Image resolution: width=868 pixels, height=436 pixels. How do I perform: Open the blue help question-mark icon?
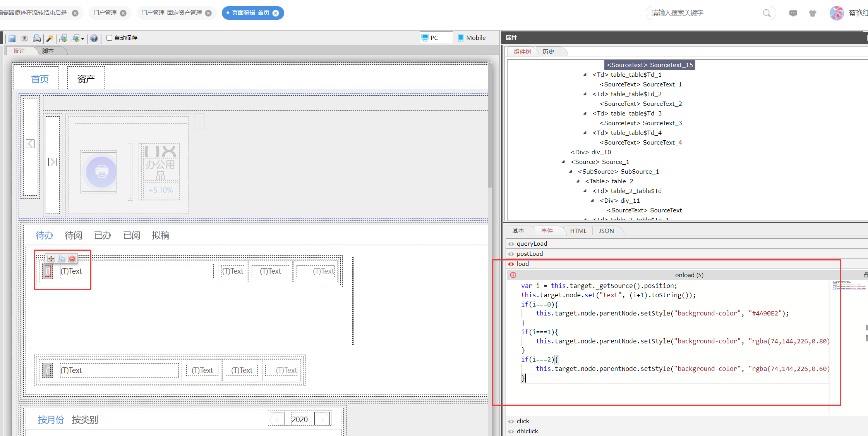94,38
